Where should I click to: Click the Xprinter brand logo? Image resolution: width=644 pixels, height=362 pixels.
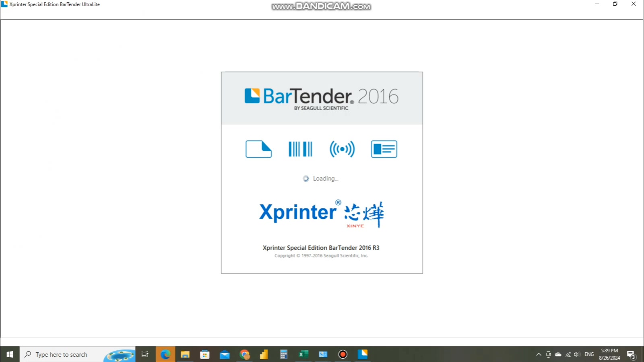pyautogui.click(x=322, y=214)
